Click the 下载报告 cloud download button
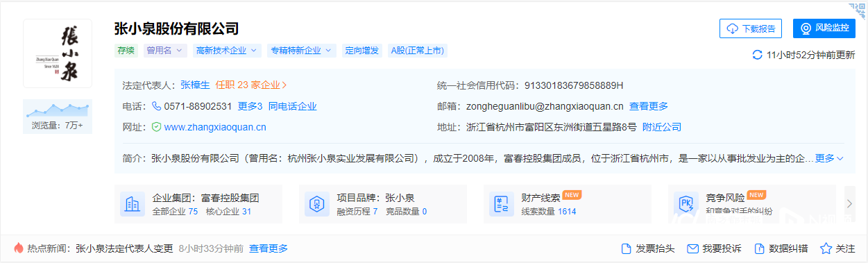The height and width of the screenshot is (263, 868). click(x=751, y=28)
